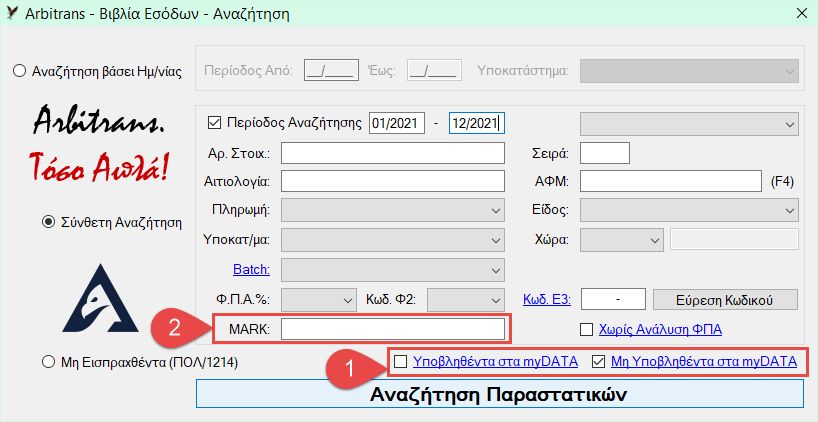Click the Έως date field
818x422 pixels.
click(x=434, y=70)
